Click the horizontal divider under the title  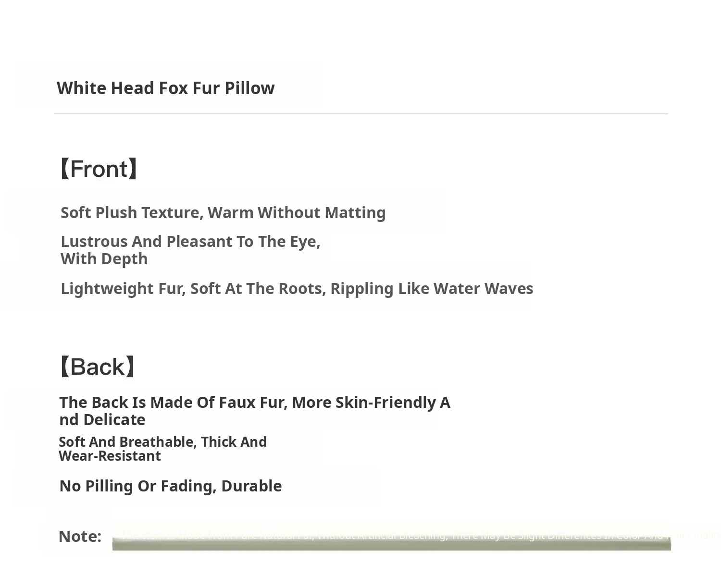[360, 114]
